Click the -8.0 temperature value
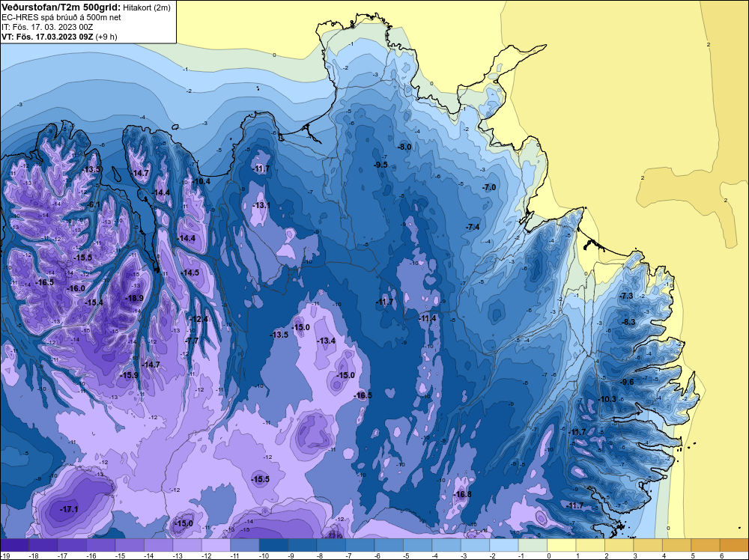 pos(404,147)
